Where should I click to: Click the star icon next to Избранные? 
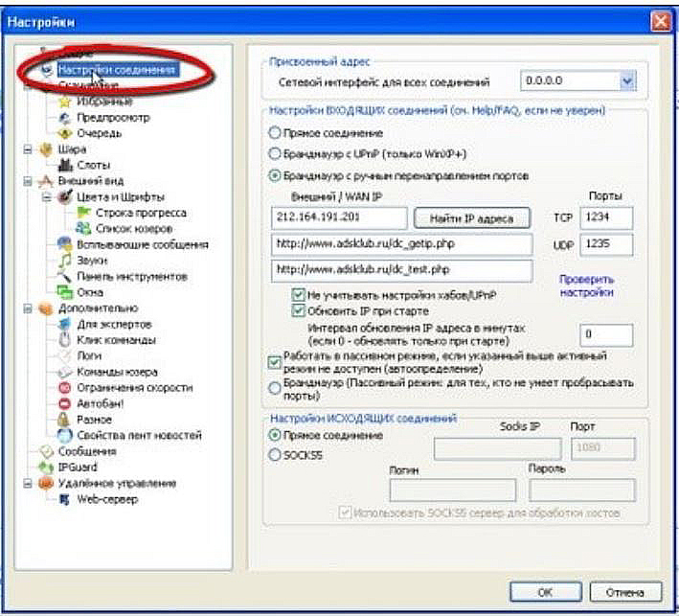66,102
